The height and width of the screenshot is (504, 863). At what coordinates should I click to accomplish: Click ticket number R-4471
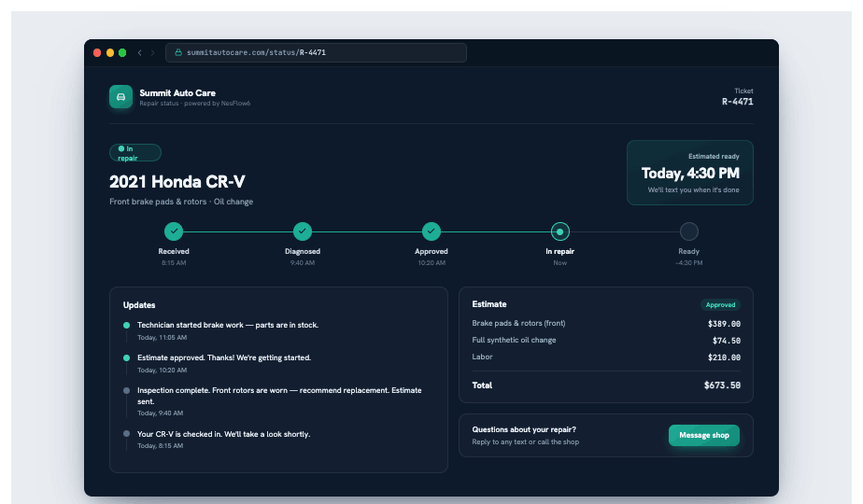[x=738, y=102]
